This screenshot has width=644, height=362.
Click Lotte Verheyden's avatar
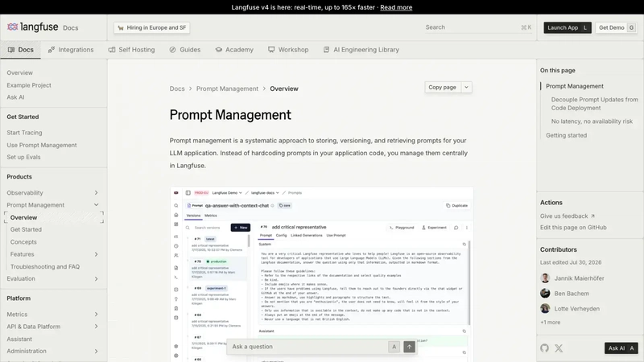point(545,308)
